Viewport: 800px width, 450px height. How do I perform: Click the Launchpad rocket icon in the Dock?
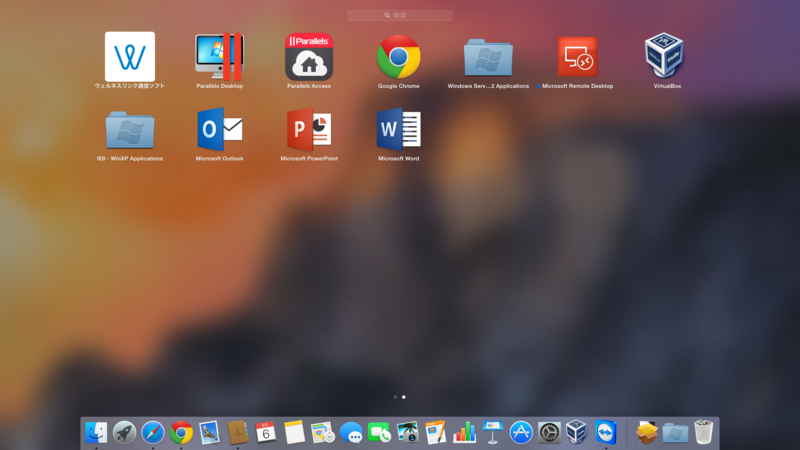(124, 433)
